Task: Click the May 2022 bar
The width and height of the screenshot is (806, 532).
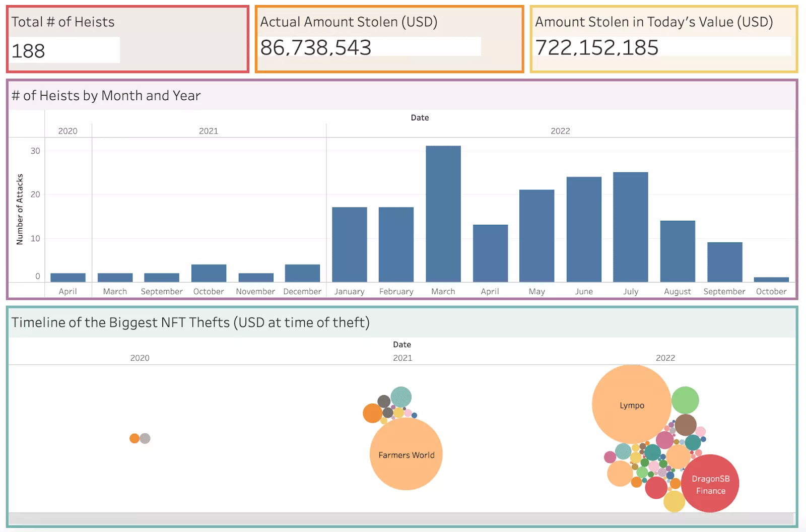Action: pos(537,236)
